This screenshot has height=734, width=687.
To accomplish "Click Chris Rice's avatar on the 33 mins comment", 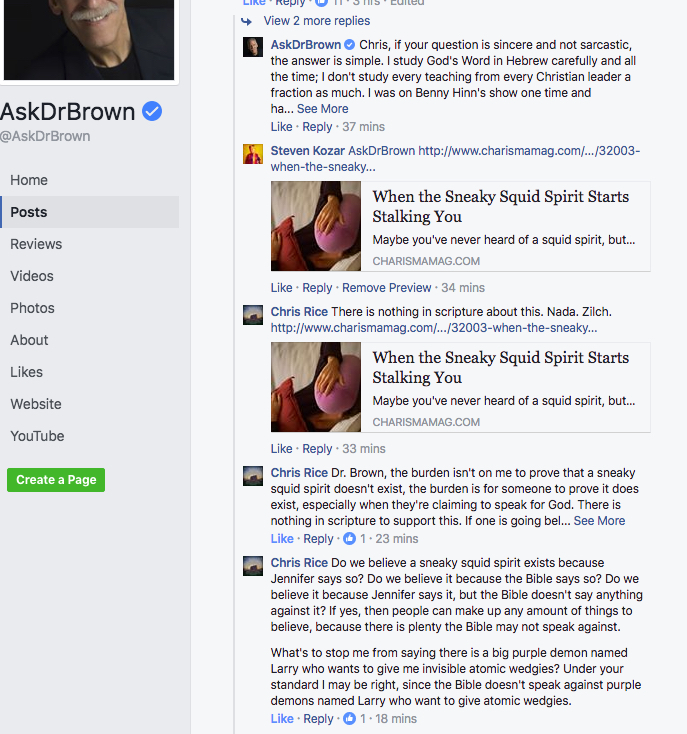I will click(253, 315).
